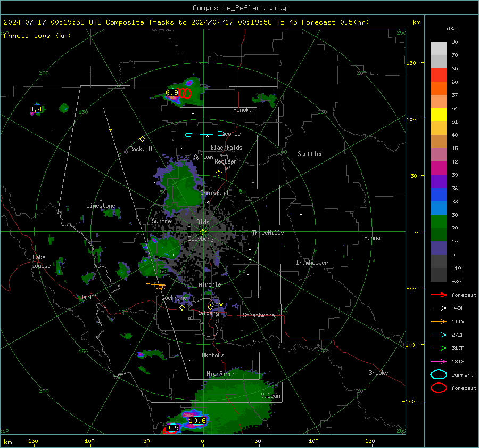Click the Okotoks city label
This screenshot has width=479, height=448.
click(213, 355)
